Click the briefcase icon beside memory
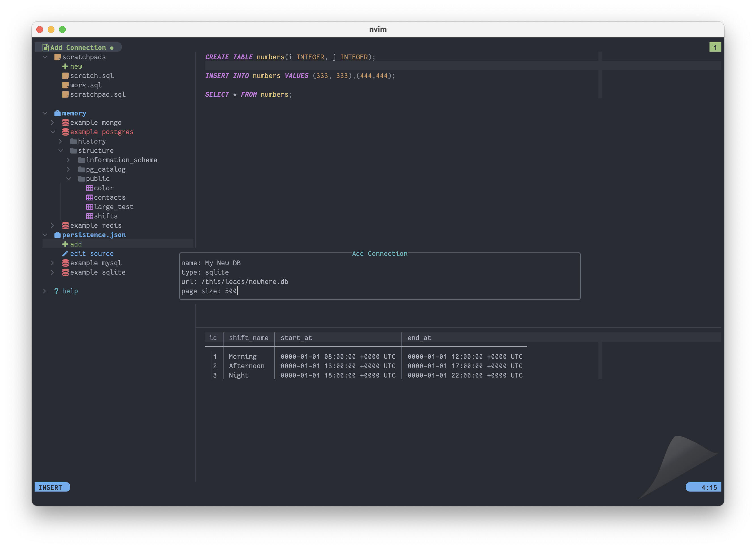 [x=57, y=113]
